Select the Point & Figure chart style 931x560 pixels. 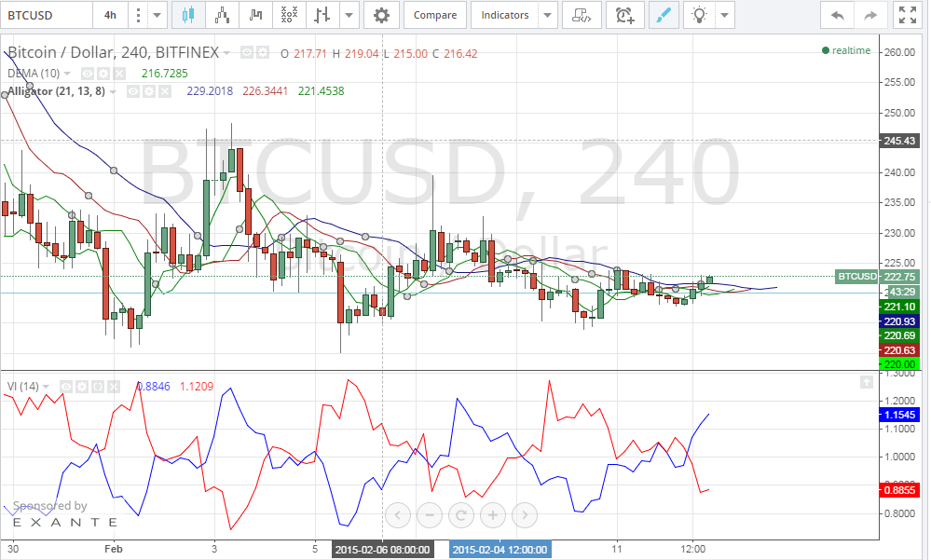coord(289,15)
